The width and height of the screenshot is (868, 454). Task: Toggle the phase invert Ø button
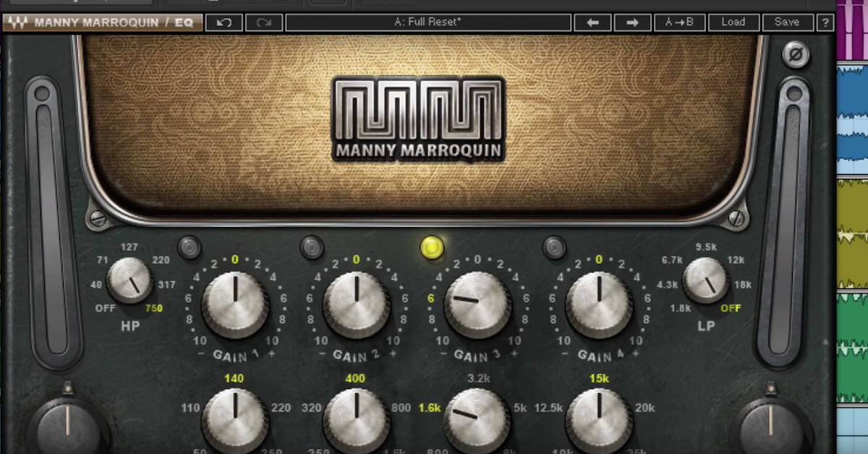[x=796, y=54]
